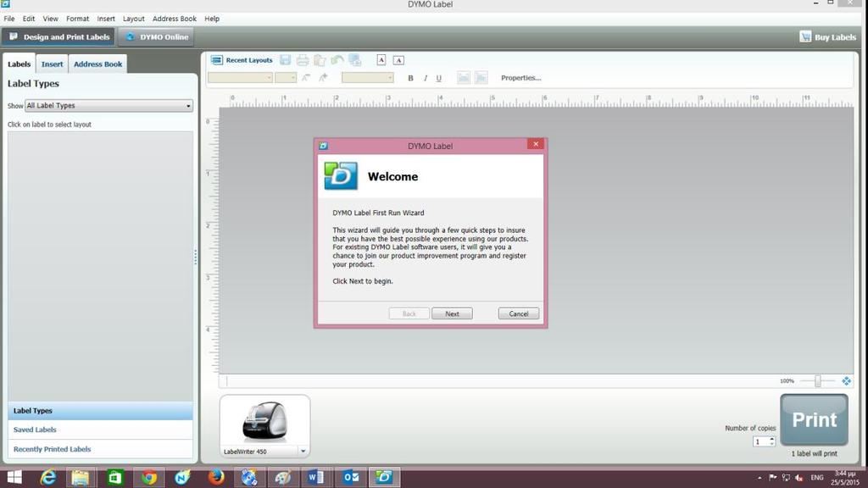Viewport: 868px width, 488px height.
Task: Select the Labels tab
Action: (19, 64)
